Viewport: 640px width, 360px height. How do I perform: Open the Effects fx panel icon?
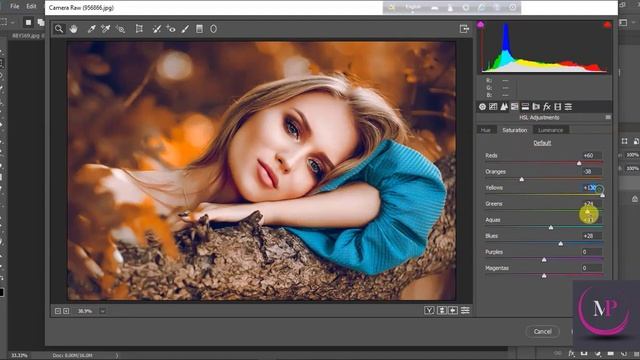coord(547,107)
